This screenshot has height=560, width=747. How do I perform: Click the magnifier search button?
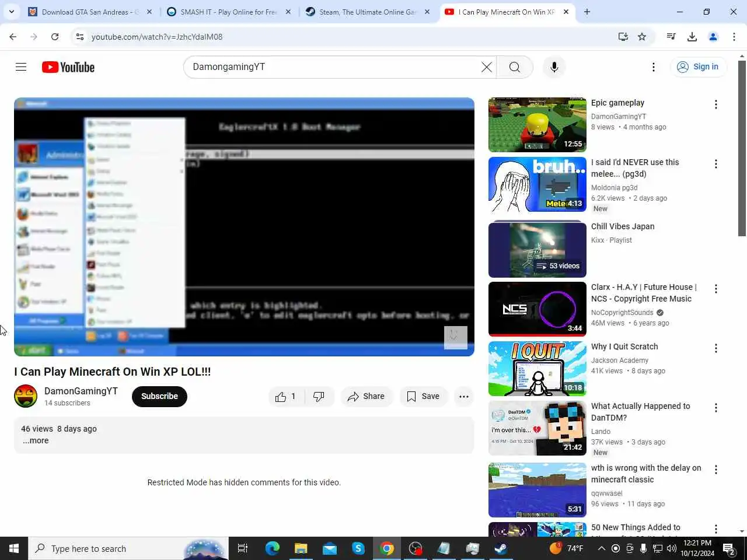tap(515, 67)
